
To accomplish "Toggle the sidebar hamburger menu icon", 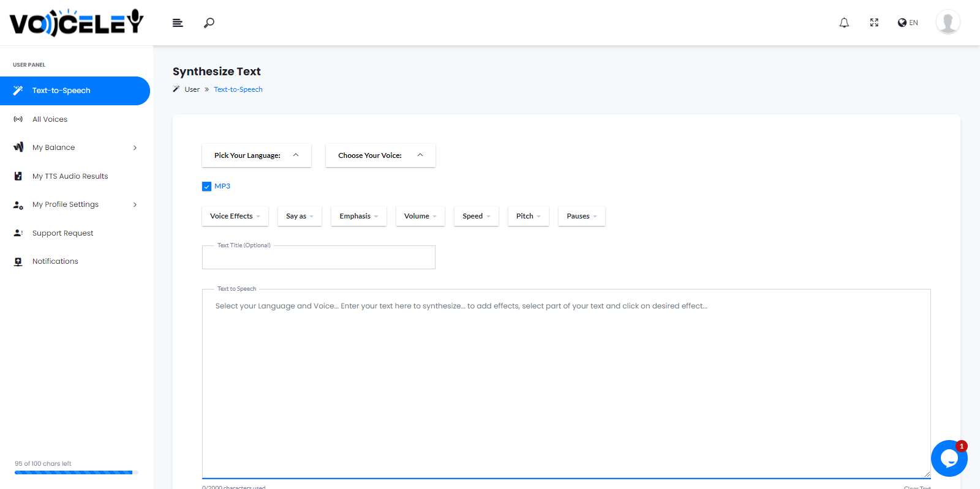I will [178, 23].
